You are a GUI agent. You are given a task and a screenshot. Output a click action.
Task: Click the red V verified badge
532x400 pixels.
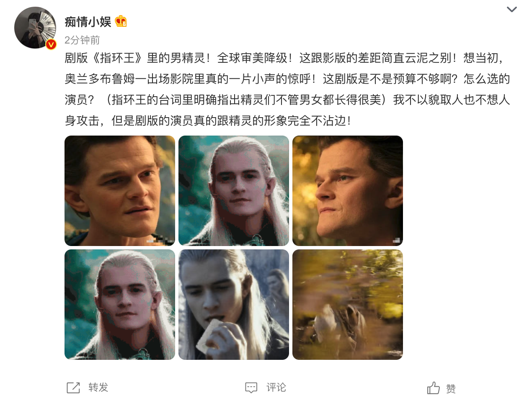pos(51,44)
